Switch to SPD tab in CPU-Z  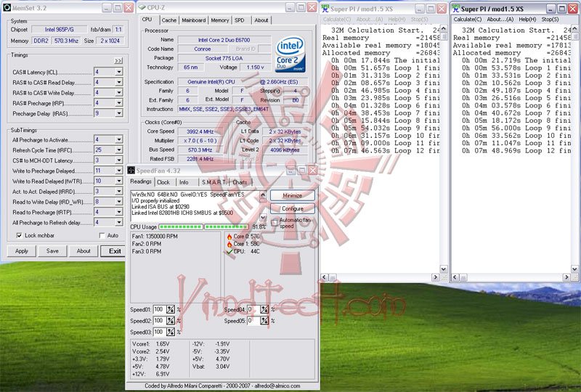[x=240, y=20]
